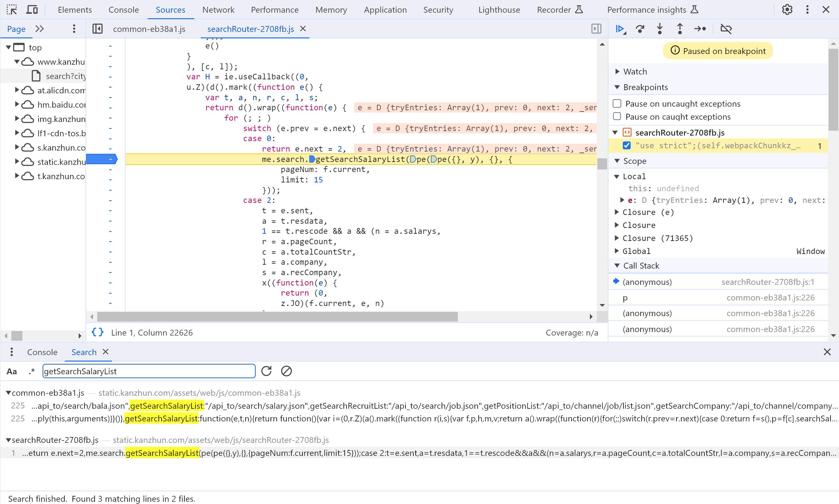Focus the getSearchSalaryList search input
839x504 pixels.
[x=149, y=371]
